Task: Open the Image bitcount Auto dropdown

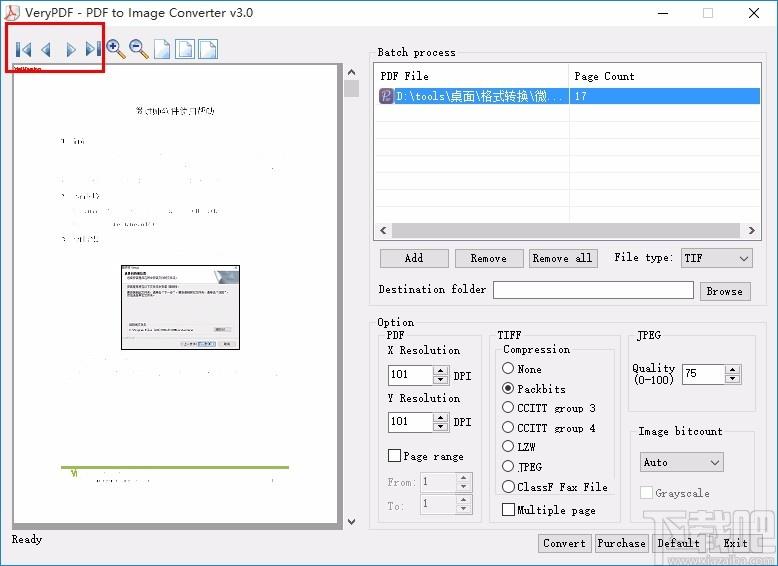Action: [681, 462]
